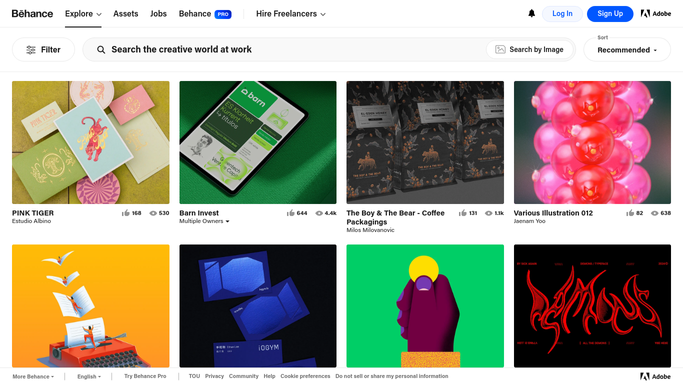This screenshot has width=683, height=384.
Task: Click the appreciation thumbs-up on PINK TIGER
Action: (126, 213)
